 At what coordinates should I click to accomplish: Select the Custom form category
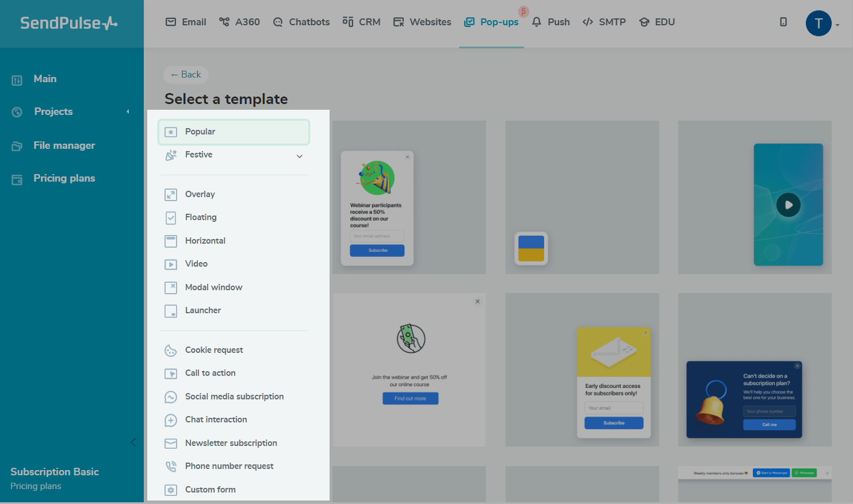pyautogui.click(x=210, y=490)
